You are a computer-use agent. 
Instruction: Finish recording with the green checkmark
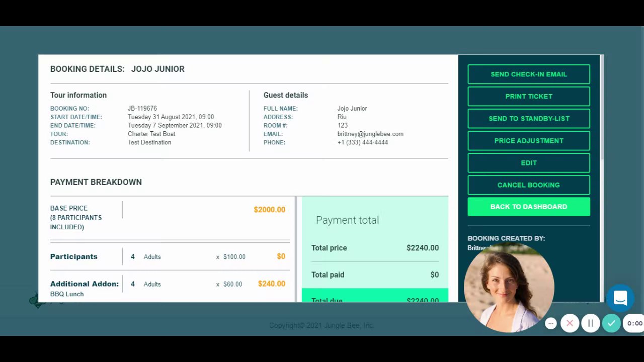coord(611,323)
